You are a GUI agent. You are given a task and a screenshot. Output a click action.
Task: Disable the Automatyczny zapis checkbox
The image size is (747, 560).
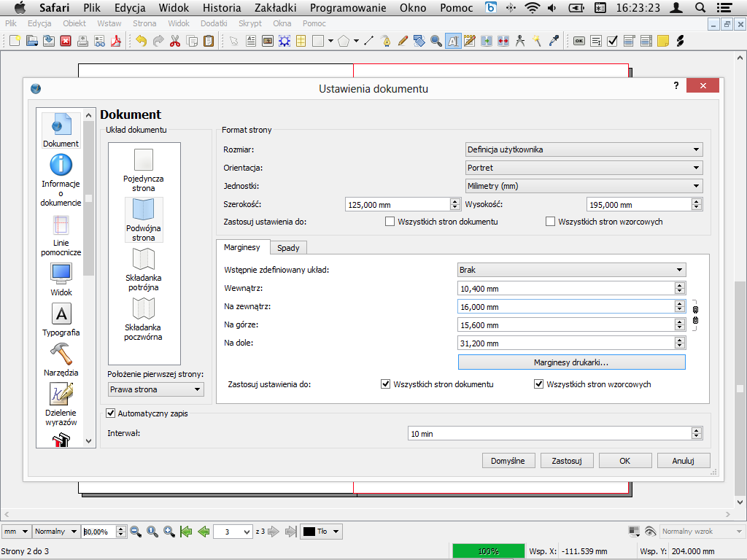point(112,413)
